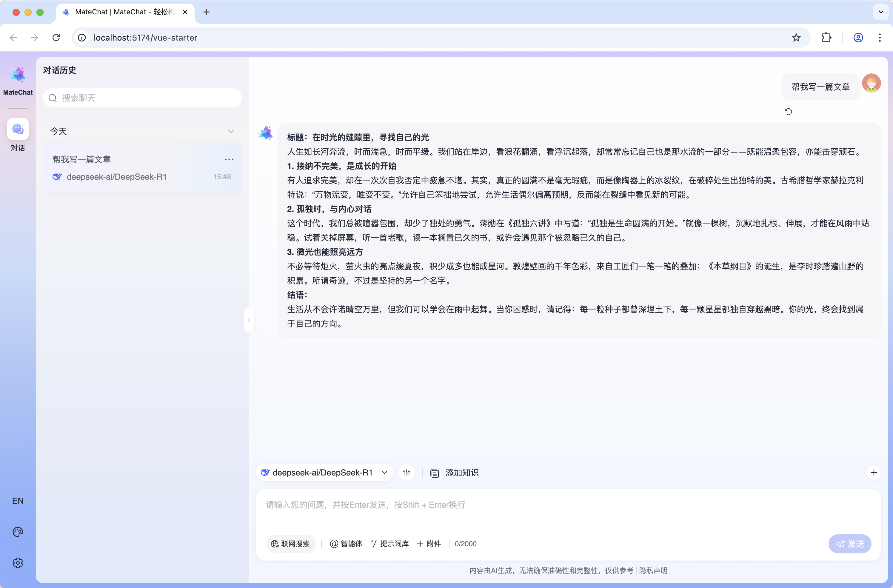Open the settings gear in the sidebar

[18, 563]
